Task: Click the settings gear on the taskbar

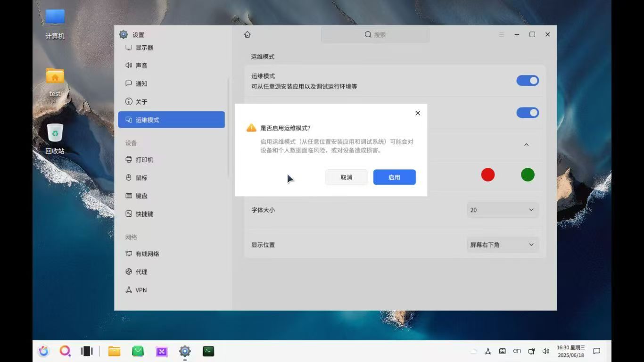Action: [x=185, y=351]
